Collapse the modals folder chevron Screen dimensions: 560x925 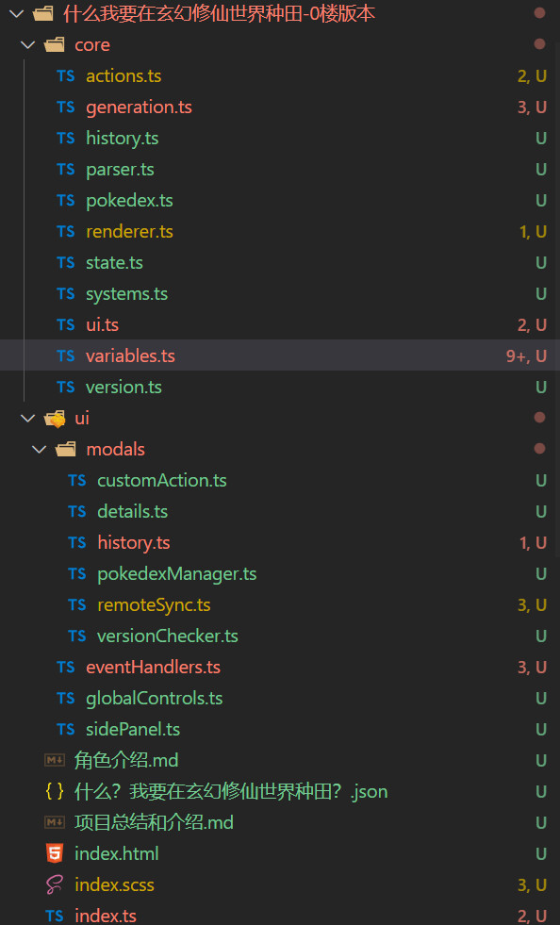[x=39, y=450]
